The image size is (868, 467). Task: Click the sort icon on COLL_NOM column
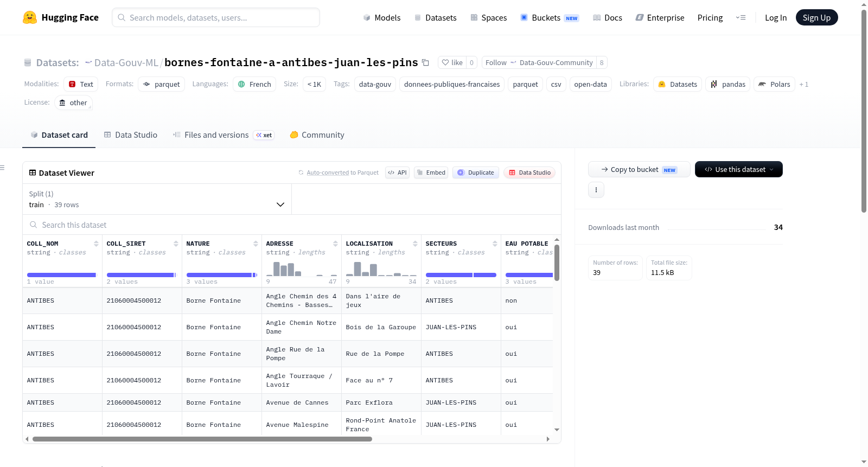96,244
